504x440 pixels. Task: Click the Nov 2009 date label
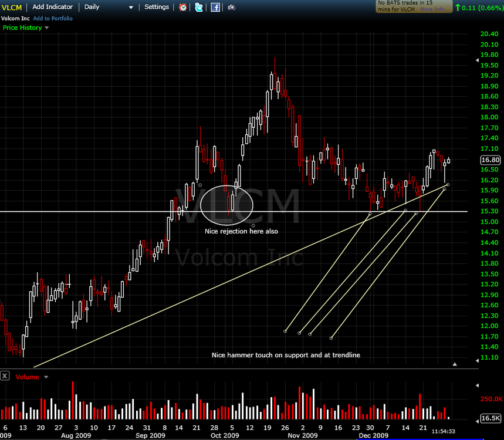click(x=303, y=435)
